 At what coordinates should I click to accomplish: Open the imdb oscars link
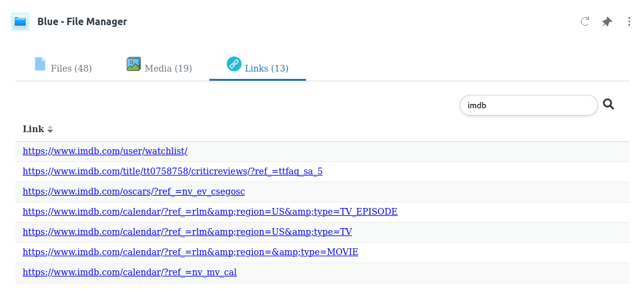click(134, 191)
